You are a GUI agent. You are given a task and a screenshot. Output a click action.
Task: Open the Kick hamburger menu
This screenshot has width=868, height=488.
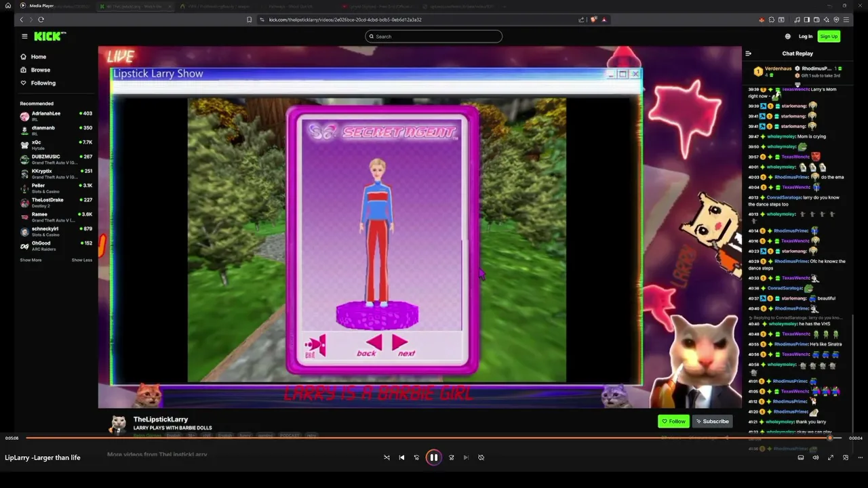tap(24, 37)
